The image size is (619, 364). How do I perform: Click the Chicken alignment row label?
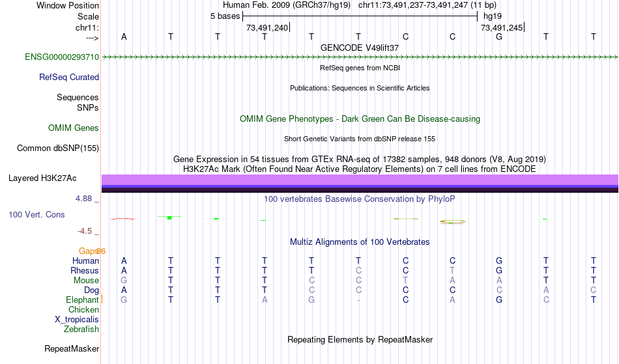coord(83,310)
